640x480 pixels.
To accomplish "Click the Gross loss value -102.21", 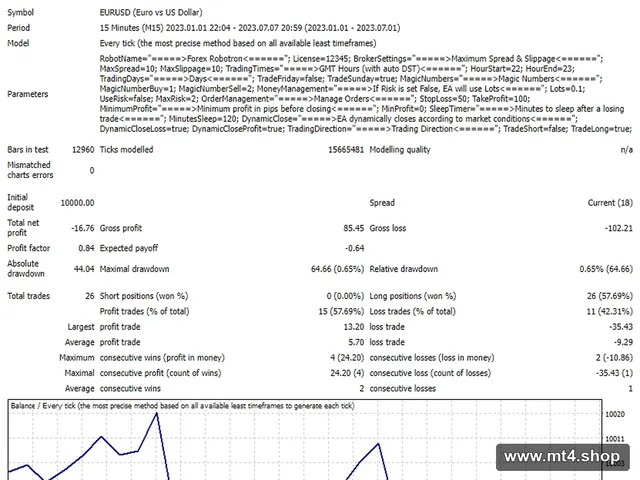I will point(619,228).
